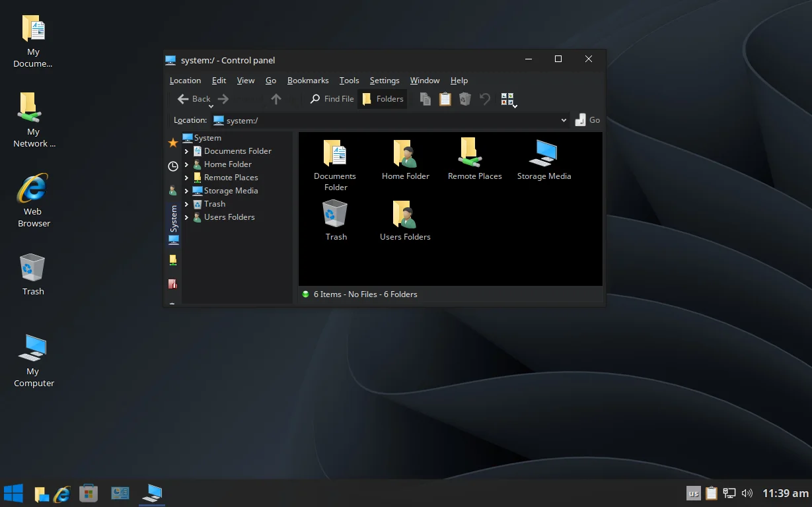Open the Root red folder sidebar icon
The width and height of the screenshot is (812, 507).
172,283
